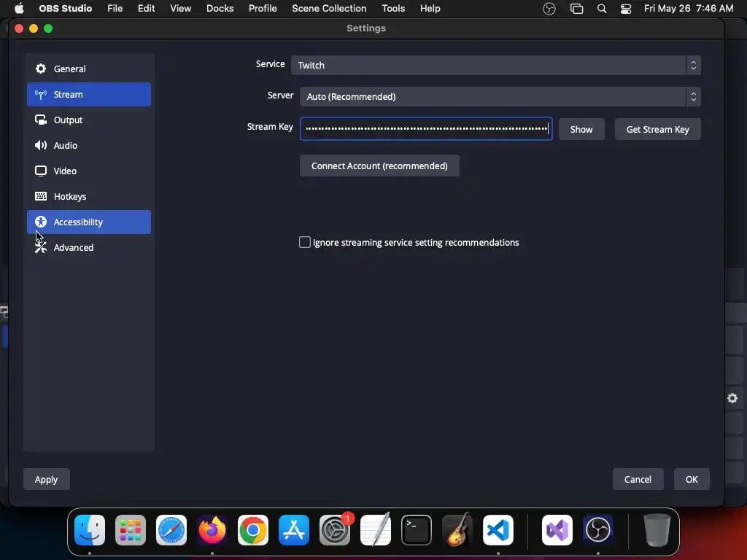
Task: Click the gear icon in the OBS main window
Action: (732, 398)
